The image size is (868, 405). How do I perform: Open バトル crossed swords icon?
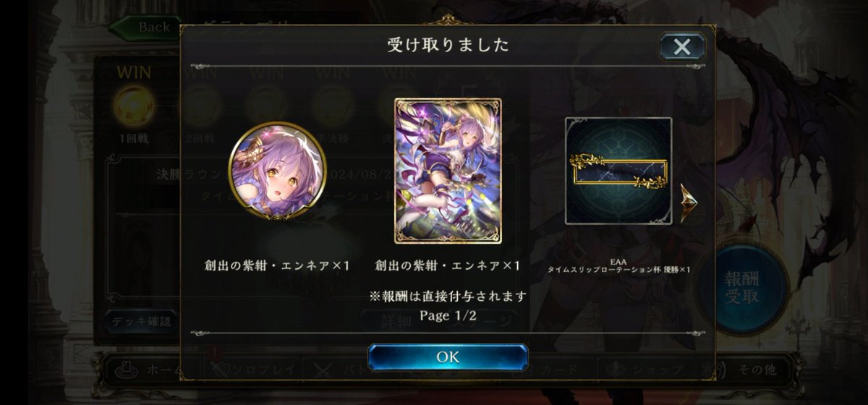click(323, 370)
